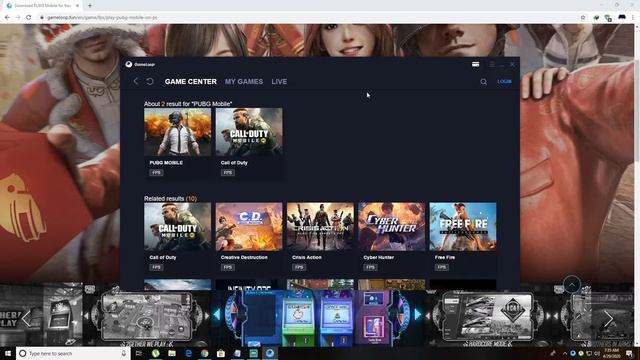
Task: Open File Explorer from the taskbar
Action: (x=172, y=353)
